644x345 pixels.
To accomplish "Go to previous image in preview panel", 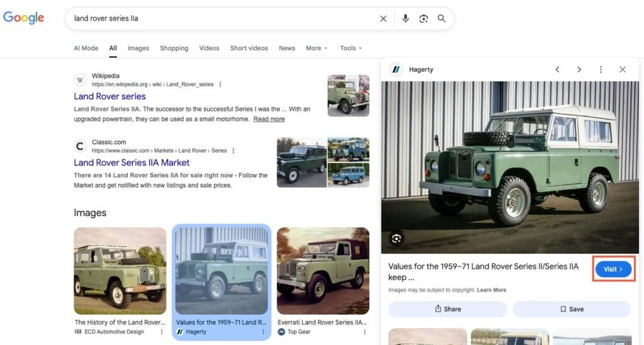I will click(557, 70).
